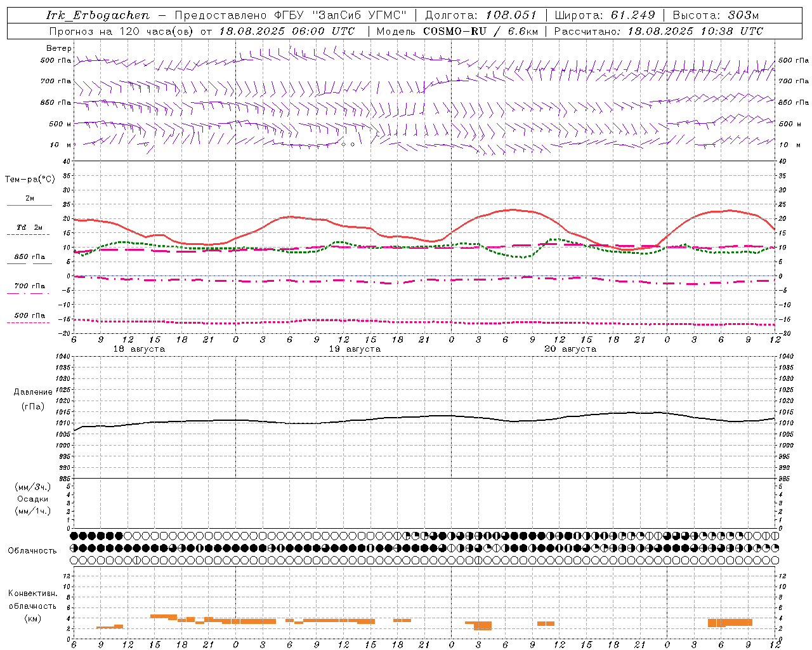Click the '(мм/1ч.)' precipitation unit label

[32, 511]
